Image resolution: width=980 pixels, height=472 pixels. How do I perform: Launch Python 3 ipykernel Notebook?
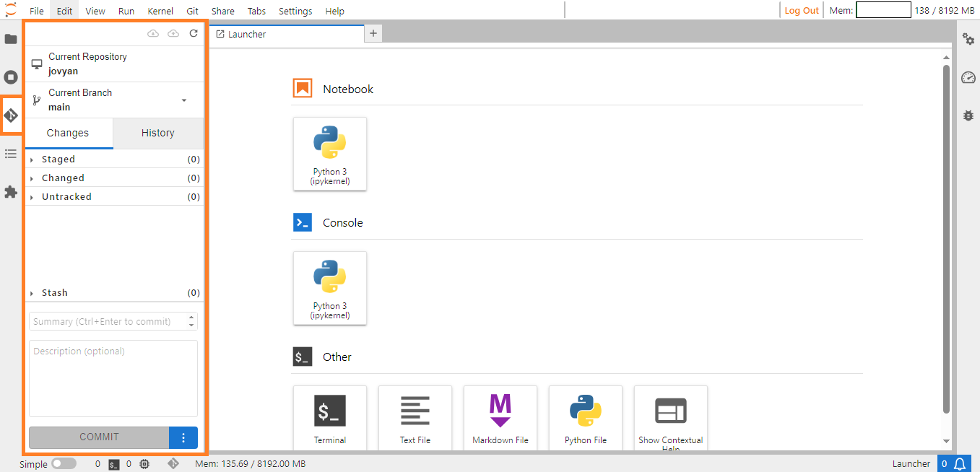(330, 154)
